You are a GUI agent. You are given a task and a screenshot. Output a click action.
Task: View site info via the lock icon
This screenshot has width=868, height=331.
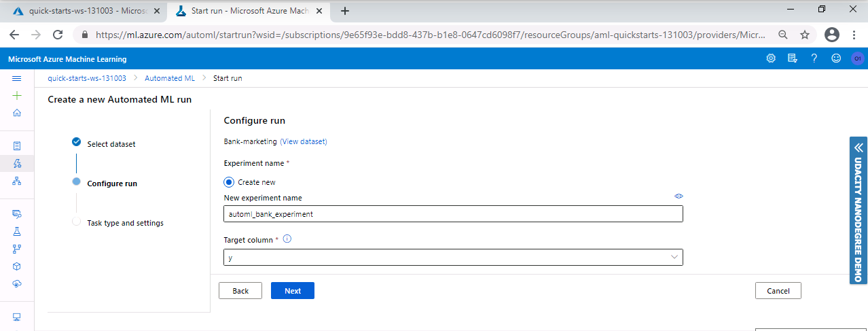coord(85,35)
